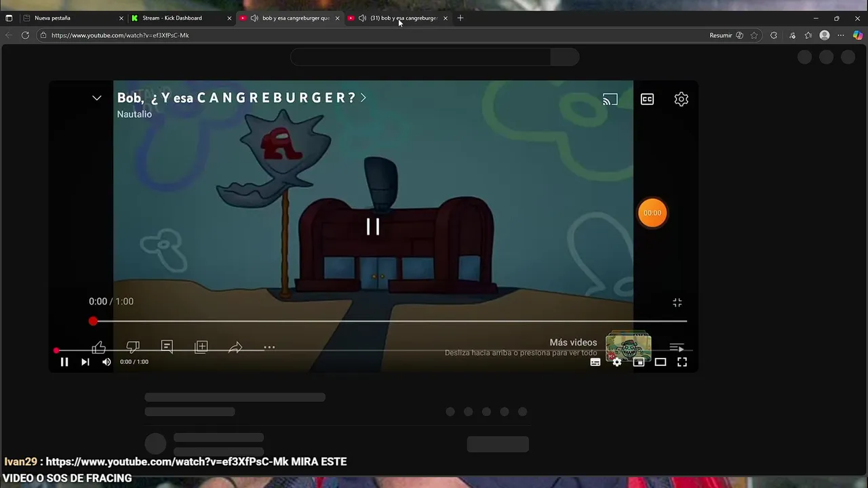
Task: Dislike the video with thumbs down
Action: point(133,347)
